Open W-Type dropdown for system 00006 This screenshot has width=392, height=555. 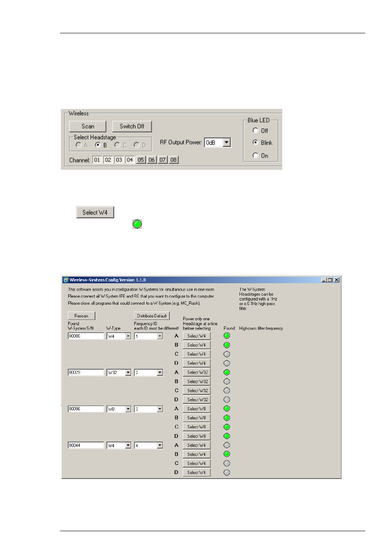(128, 336)
